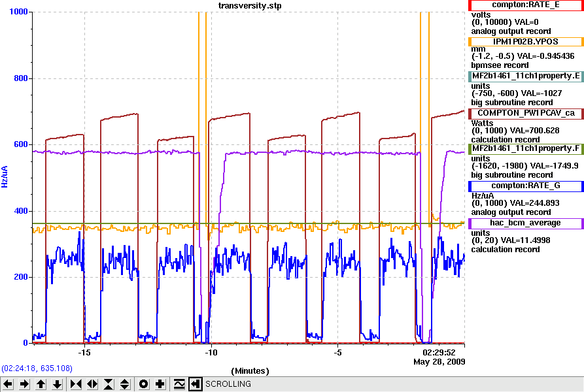Viewport: 584px width, 392px height.
Task: Click the 400 tick label on y-axis
Action: [x=21, y=211]
